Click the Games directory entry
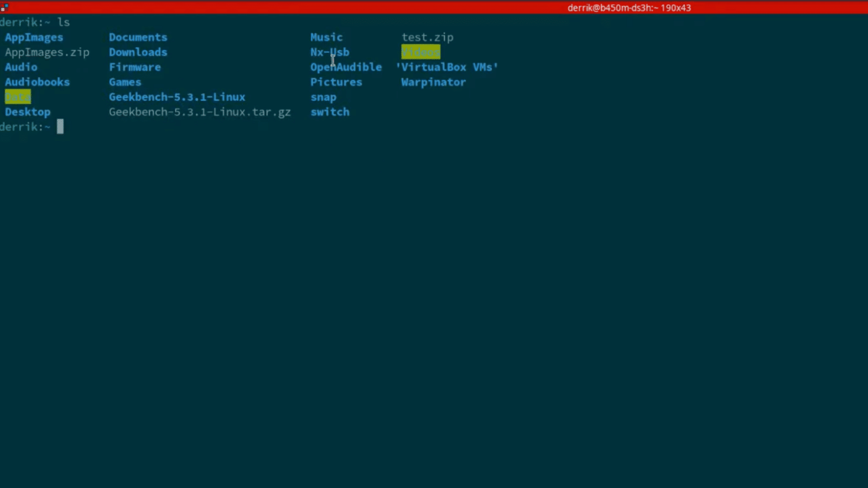Image resolution: width=868 pixels, height=488 pixels. tap(125, 82)
